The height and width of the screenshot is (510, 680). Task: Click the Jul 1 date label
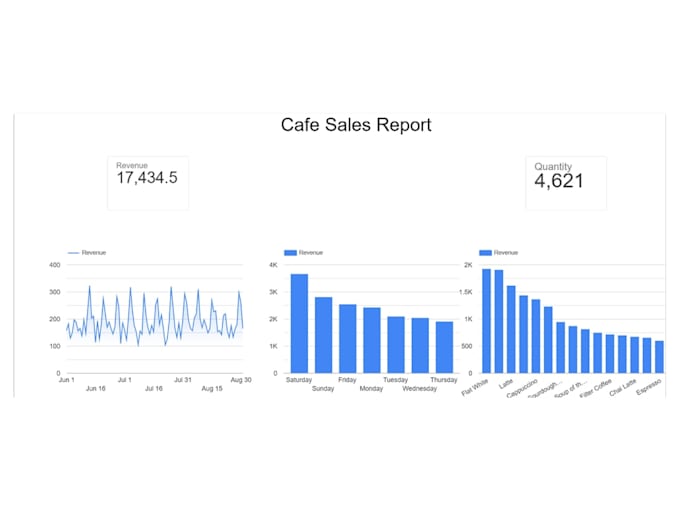(125, 380)
